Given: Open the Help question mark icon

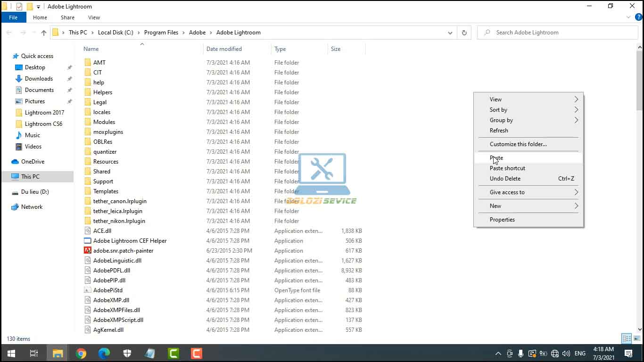Looking at the screenshot, I should [639, 17].
